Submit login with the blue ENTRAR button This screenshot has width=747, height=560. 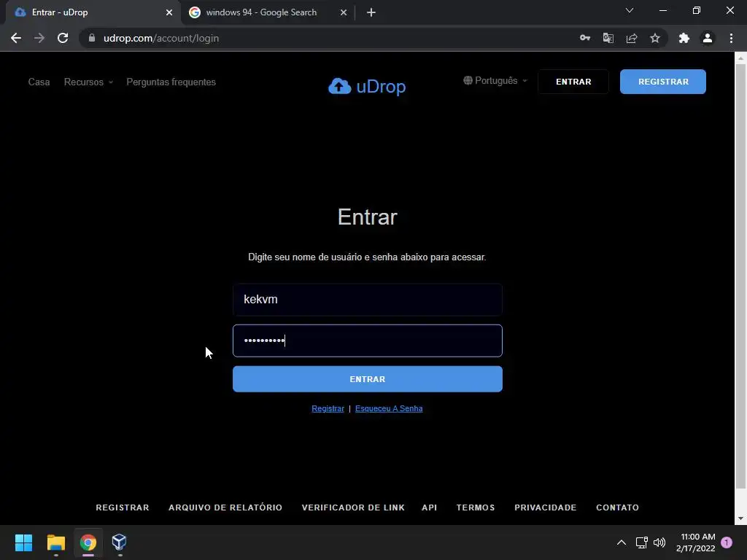click(x=368, y=379)
